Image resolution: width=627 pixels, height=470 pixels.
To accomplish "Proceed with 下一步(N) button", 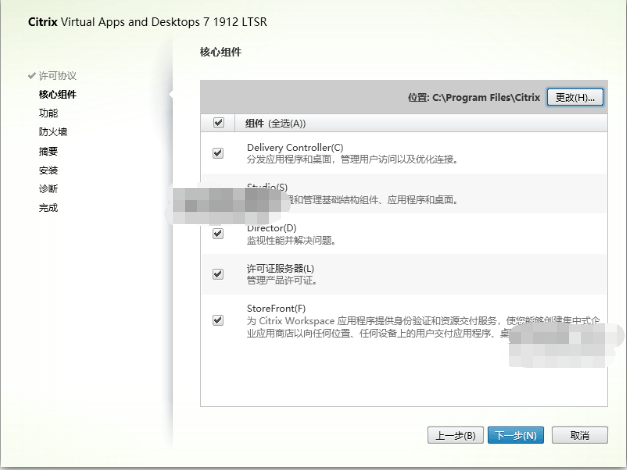I will tap(516, 435).
